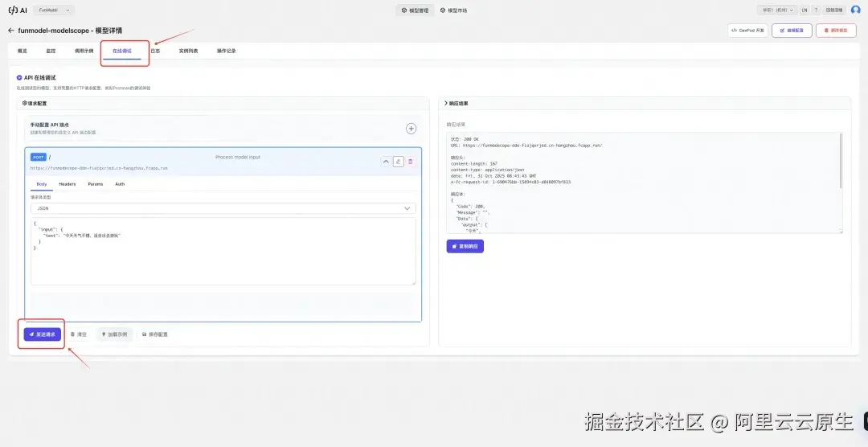Select the Body request tab
This screenshot has height=447, width=868.
[42, 184]
